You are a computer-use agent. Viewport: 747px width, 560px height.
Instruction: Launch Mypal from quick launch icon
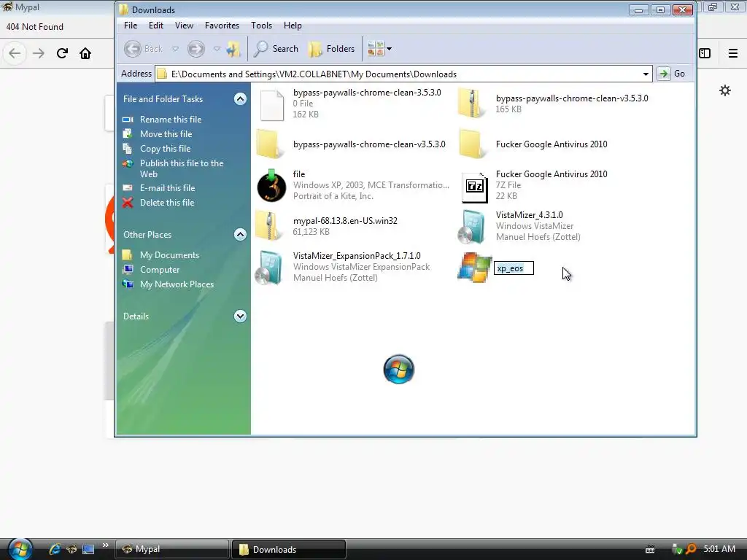tap(71, 549)
